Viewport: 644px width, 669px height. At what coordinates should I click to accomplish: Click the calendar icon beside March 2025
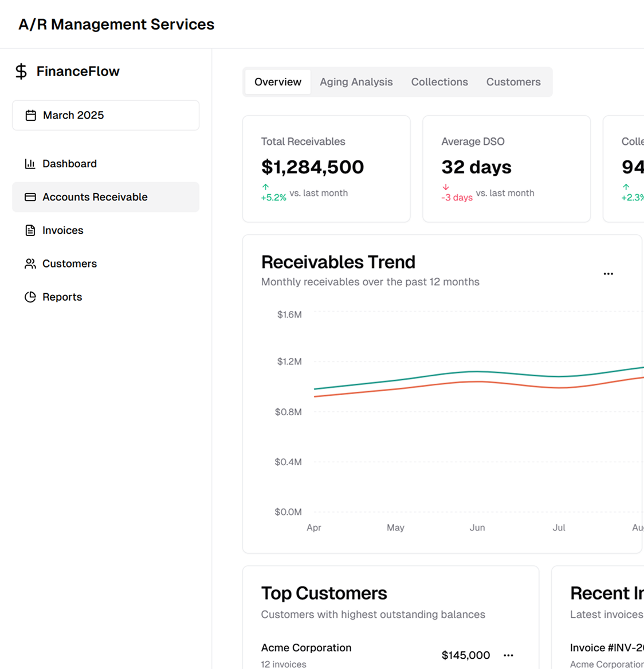tap(31, 116)
